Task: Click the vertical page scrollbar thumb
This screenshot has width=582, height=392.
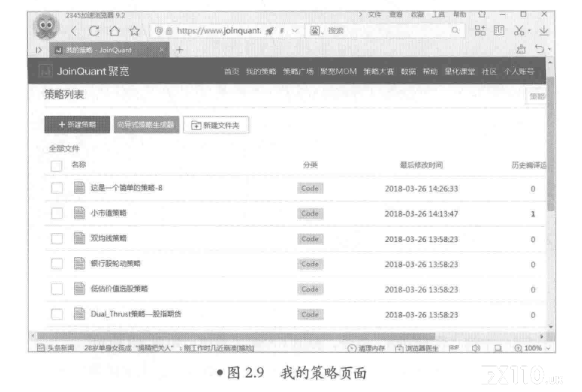Action: click(x=551, y=144)
